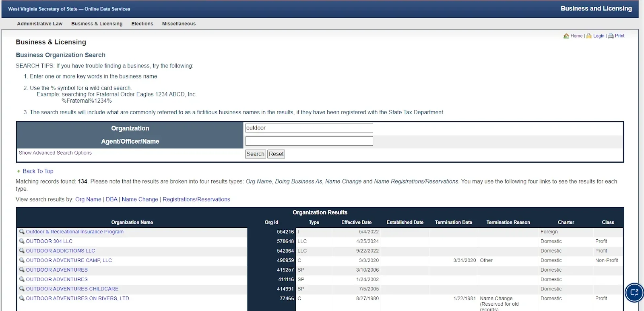
Task: Click the Effective Date column header
Action: tap(357, 222)
